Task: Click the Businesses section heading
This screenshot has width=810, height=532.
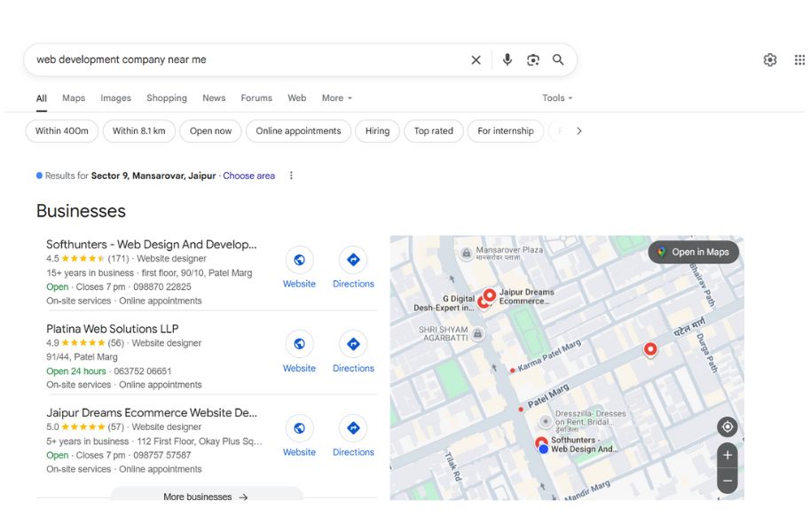Action: [81, 211]
